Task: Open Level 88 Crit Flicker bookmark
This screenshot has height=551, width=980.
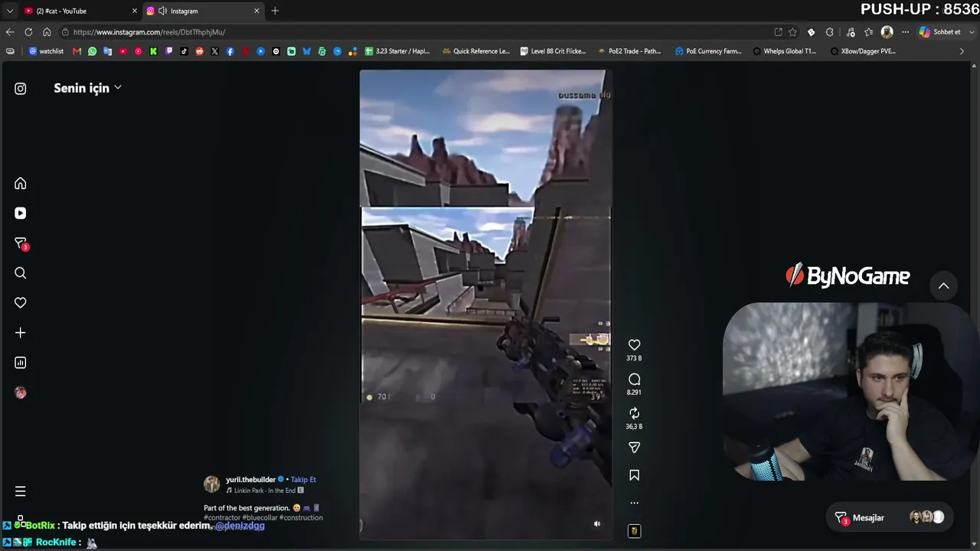Action: 553,51
